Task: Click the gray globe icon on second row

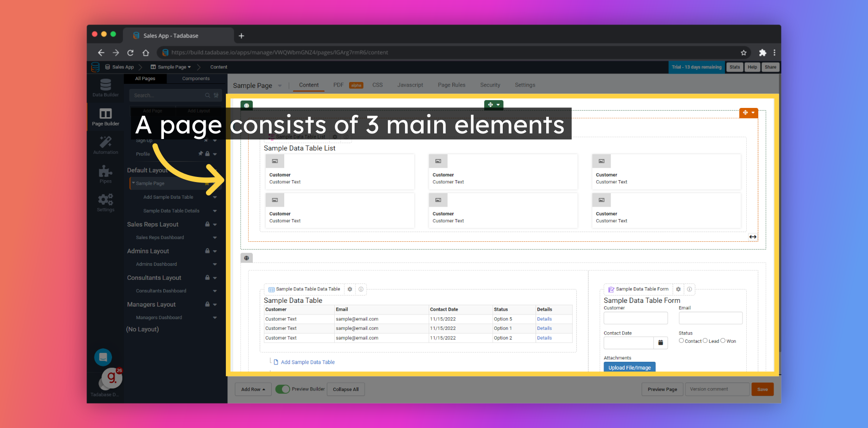Action: tap(247, 258)
